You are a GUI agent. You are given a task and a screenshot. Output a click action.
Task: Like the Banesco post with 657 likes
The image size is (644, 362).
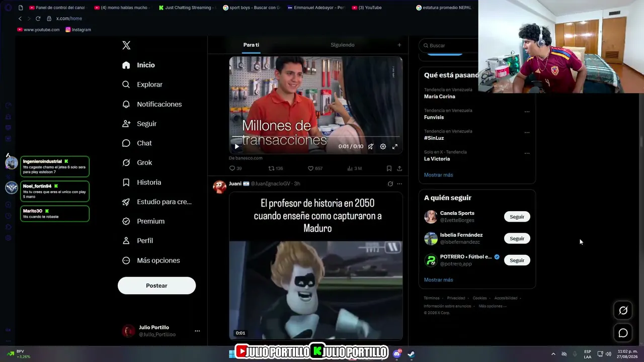[x=315, y=168]
